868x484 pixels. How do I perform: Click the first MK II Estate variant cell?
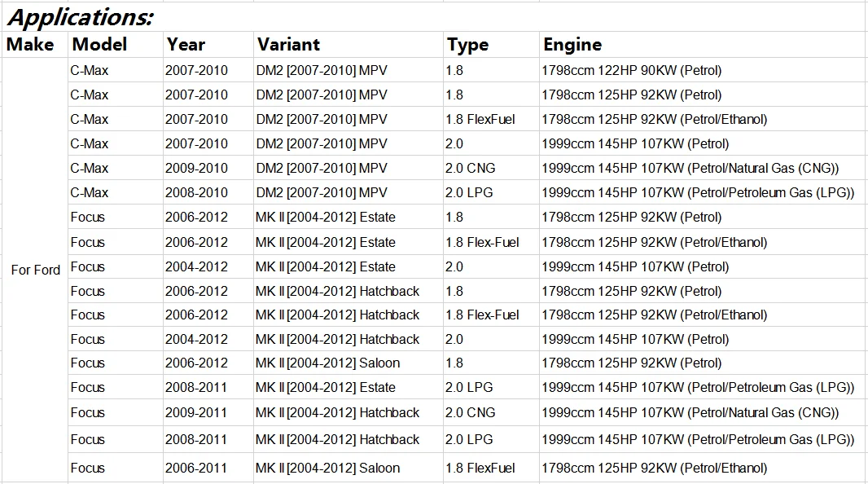point(325,217)
